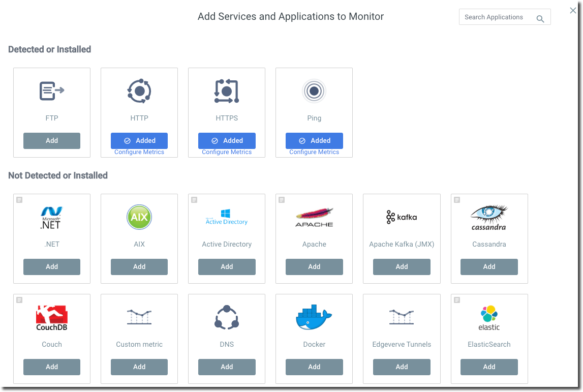Screen dimensions: 583x392
Task: Click the ElasticSearch logo
Action: [488, 317]
